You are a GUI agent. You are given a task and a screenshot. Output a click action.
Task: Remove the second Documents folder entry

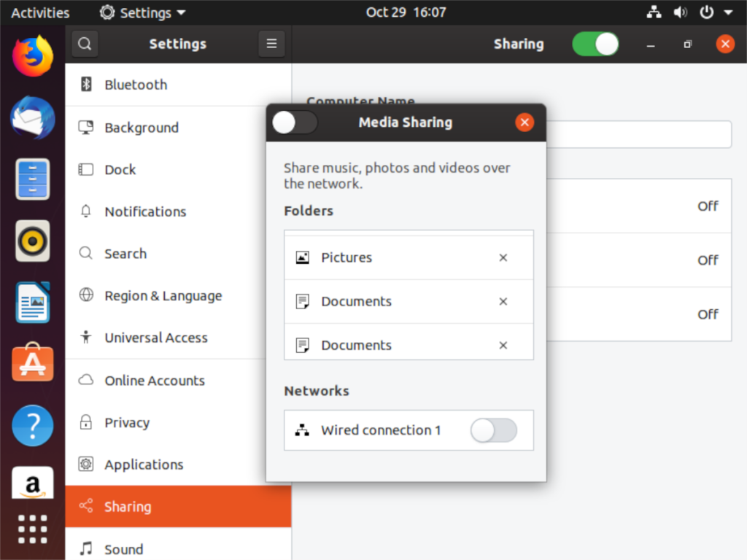tap(503, 345)
